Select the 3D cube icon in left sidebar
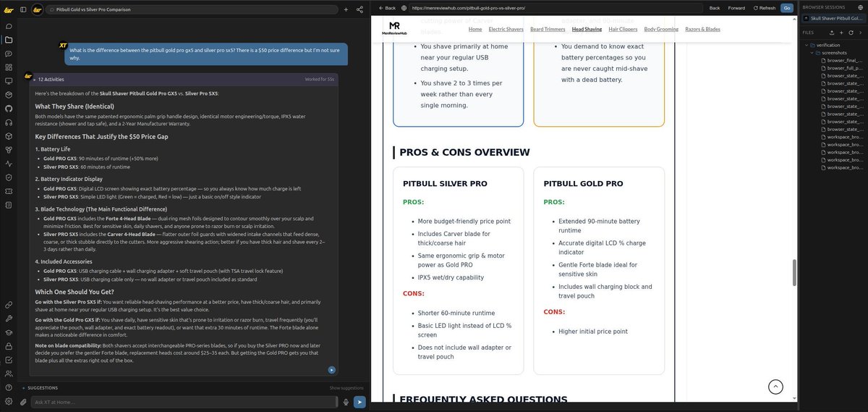This screenshot has height=412, width=868. [9, 135]
